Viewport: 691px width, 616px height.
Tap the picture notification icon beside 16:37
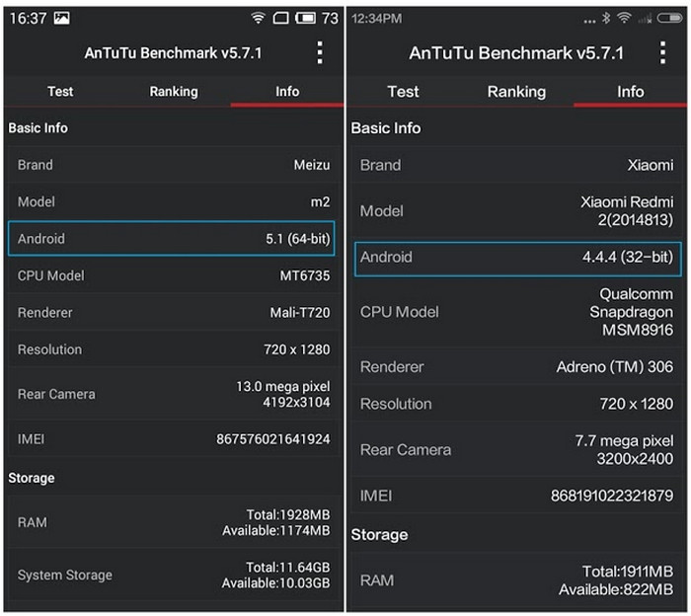61,18
